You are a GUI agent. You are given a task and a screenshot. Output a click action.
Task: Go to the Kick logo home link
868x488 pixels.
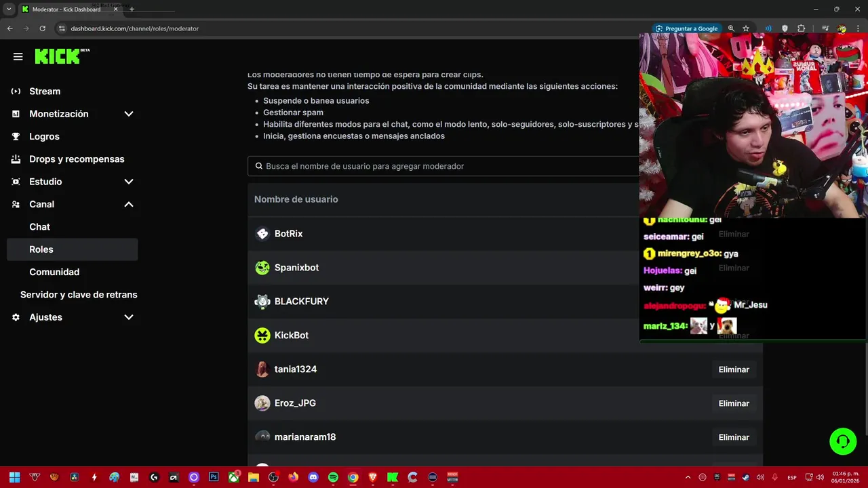coord(62,56)
